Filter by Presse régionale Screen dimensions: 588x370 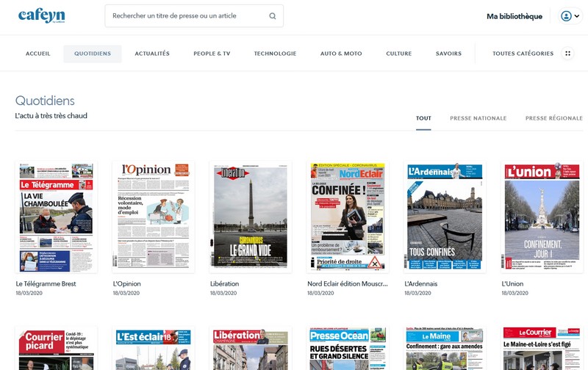tap(554, 118)
